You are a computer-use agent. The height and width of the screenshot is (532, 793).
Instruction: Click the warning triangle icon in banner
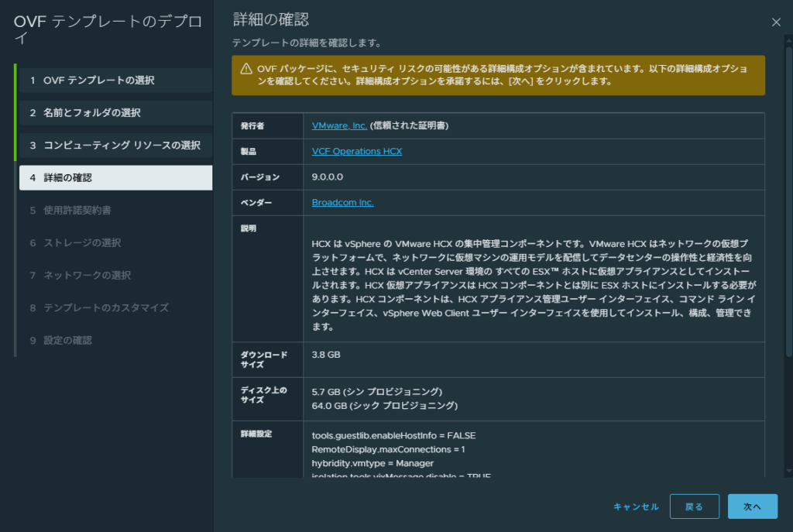click(x=246, y=69)
